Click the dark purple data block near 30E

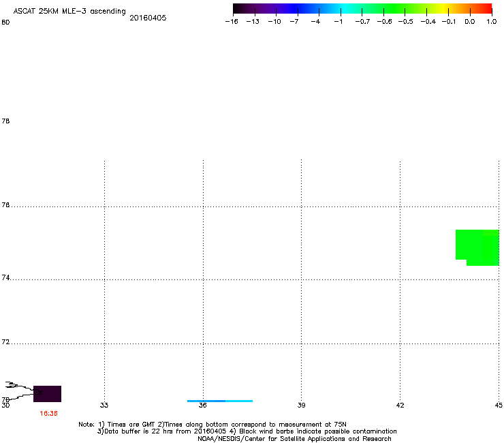pyautogui.click(x=47, y=394)
